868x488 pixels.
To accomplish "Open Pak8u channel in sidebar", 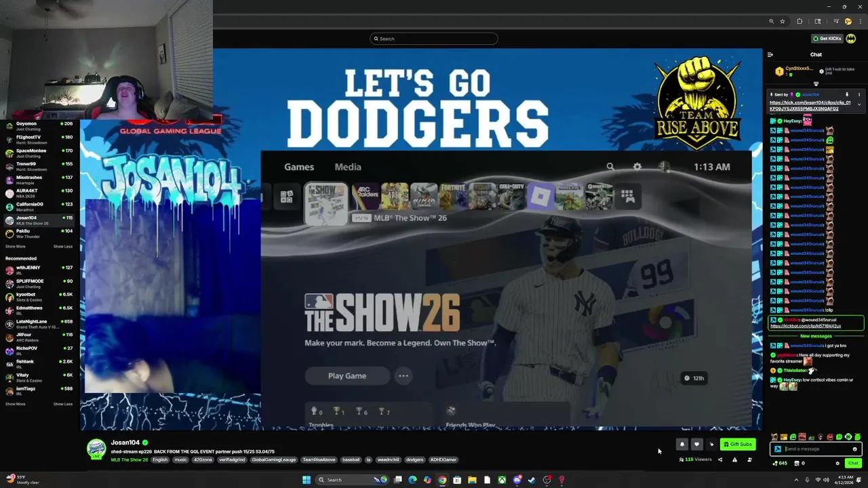I will click(x=39, y=233).
